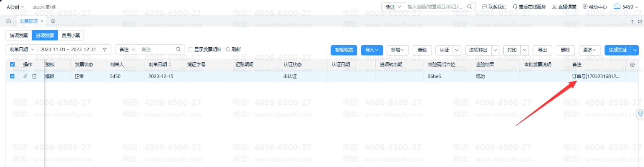Click the date range filter funnel icon
Viewport: 644px width, 167px height.
coord(105,50)
